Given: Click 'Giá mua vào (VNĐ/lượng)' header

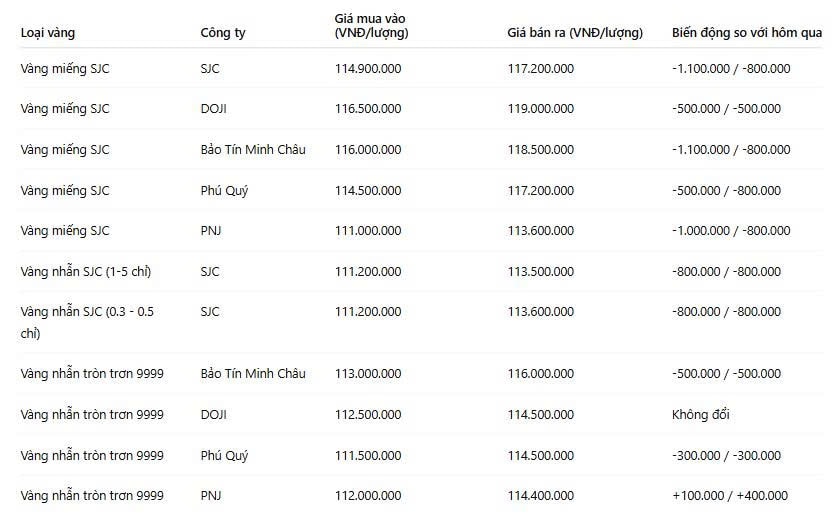Looking at the screenshot, I should coord(371,25).
